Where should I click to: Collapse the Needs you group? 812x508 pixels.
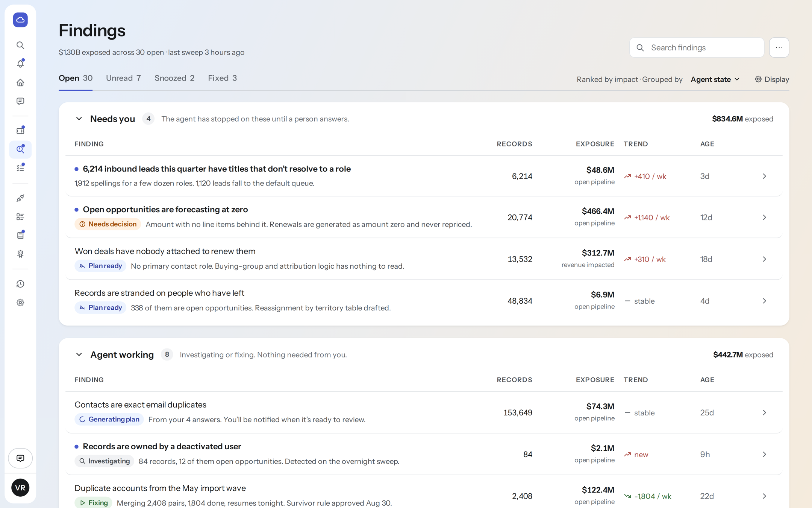[79, 119]
